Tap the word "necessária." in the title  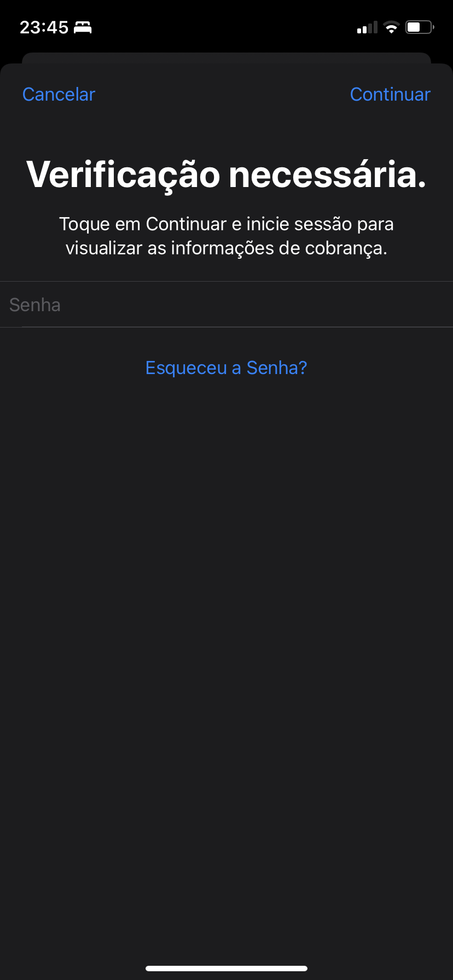click(327, 175)
